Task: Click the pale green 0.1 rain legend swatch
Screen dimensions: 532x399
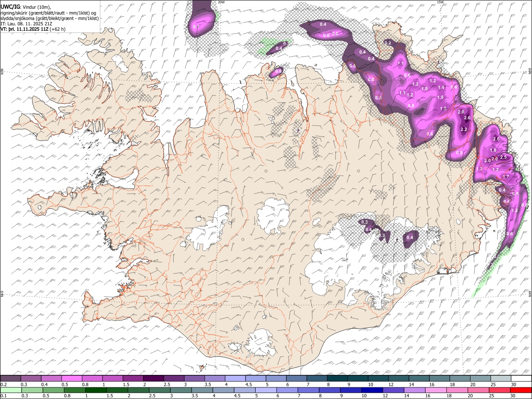Action: 11,390
